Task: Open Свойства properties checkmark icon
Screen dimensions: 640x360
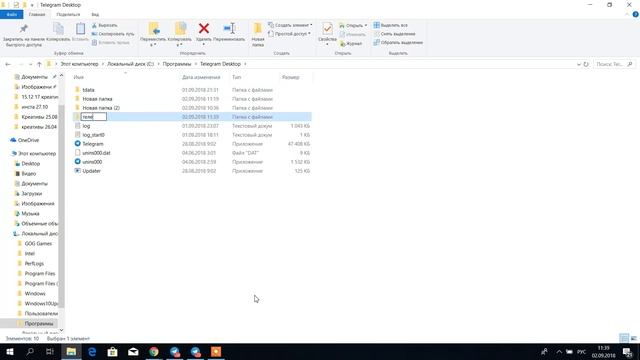Action: [x=327, y=29]
